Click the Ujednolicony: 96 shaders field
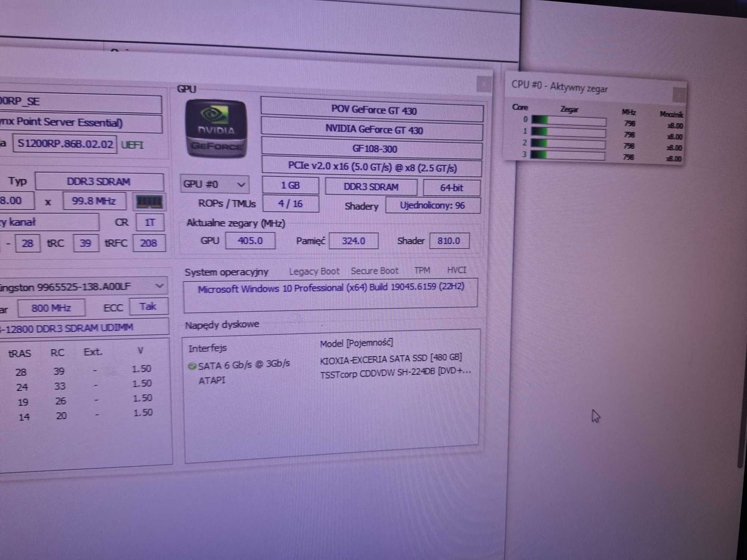The height and width of the screenshot is (560, 747). click(433, 206)
